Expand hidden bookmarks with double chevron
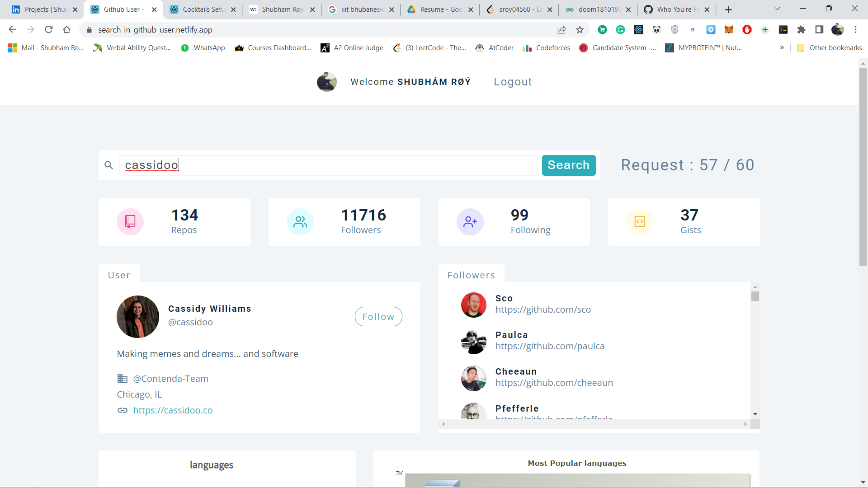This screenshot has height=488, width=868. click(782, 47)
